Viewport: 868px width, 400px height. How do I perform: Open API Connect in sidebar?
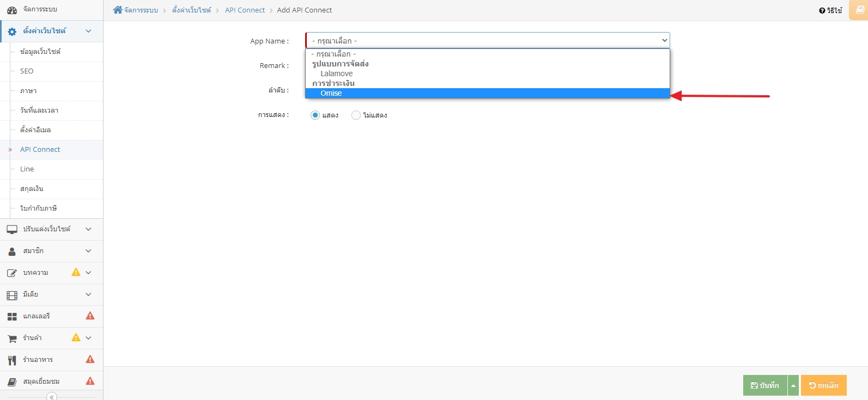40,150
